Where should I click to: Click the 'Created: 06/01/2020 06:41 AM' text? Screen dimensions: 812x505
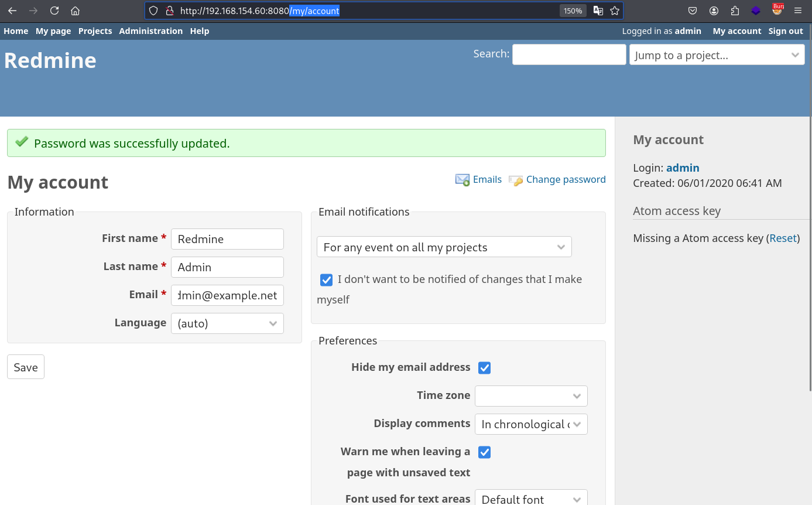click(x=707, y=183)
